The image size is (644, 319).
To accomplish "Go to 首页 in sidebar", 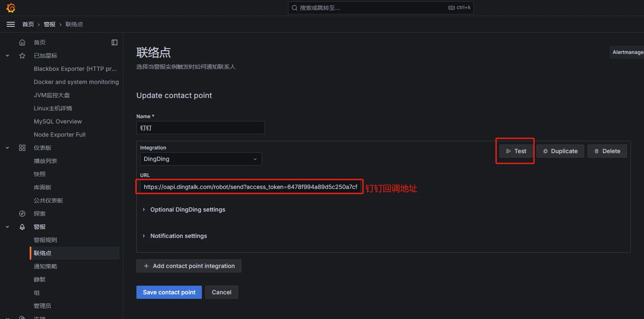I will [x=40, y=42].
